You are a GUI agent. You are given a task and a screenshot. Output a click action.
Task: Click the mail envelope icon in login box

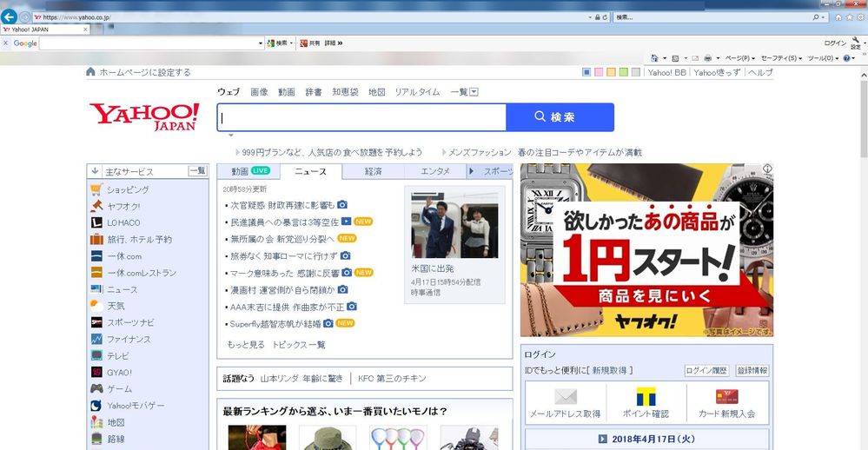(x=565, y=396)
